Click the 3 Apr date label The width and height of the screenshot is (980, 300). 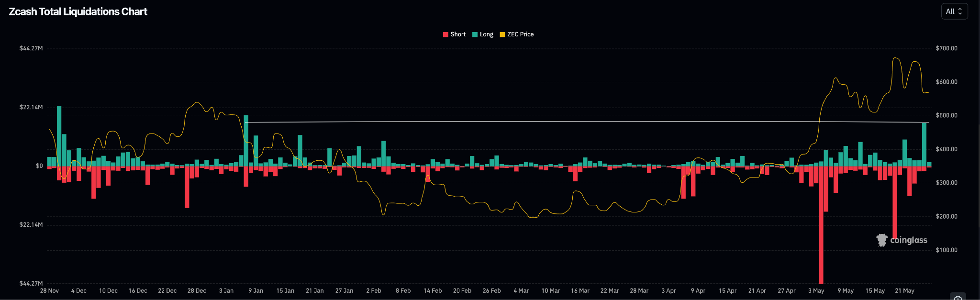pos(668,291)
